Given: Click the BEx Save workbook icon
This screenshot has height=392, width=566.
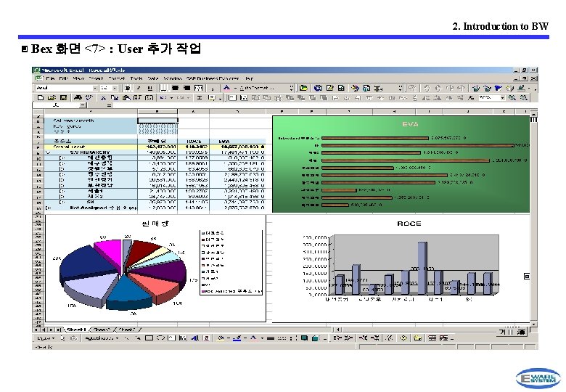Looking at the screenshot, I should coord(341,88).
